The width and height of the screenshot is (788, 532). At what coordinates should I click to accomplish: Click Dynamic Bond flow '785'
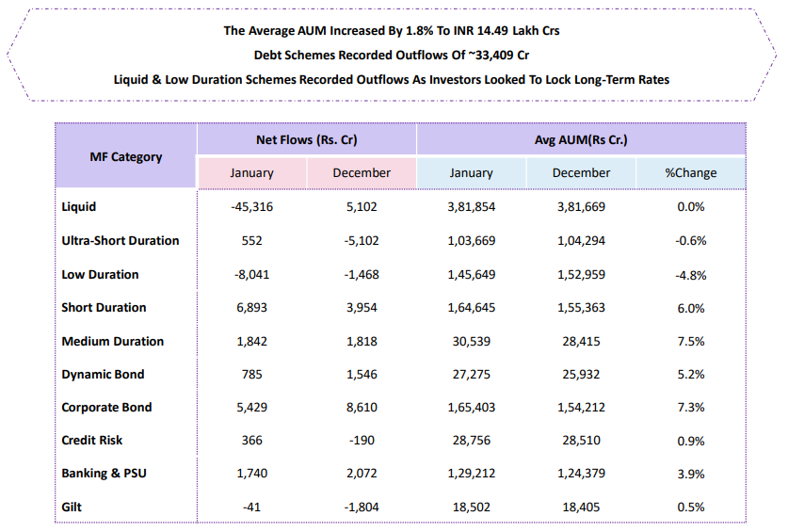coord(251,374)
